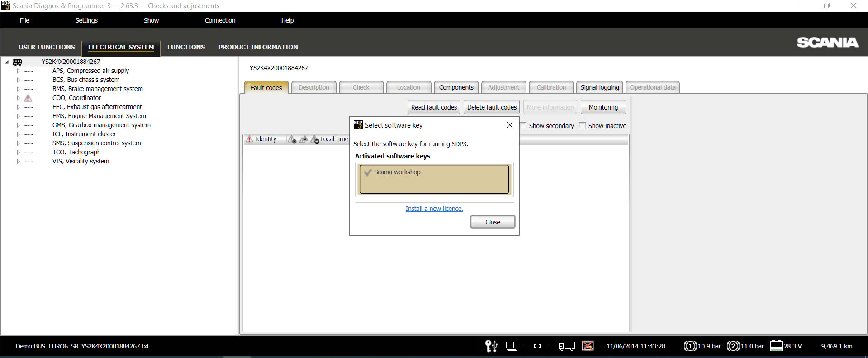Click the Identity column header

[266, 139]
